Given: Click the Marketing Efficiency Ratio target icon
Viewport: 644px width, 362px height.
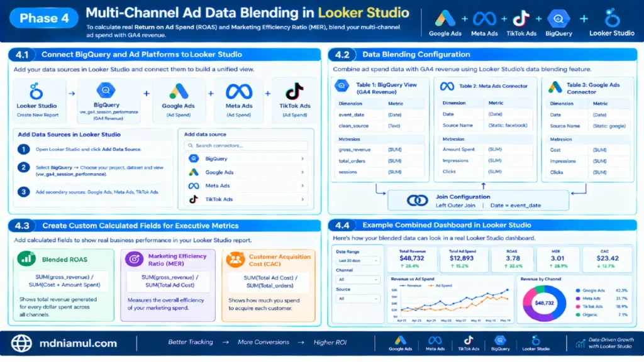Looking at the screenshot, I should tap(135, 260).
